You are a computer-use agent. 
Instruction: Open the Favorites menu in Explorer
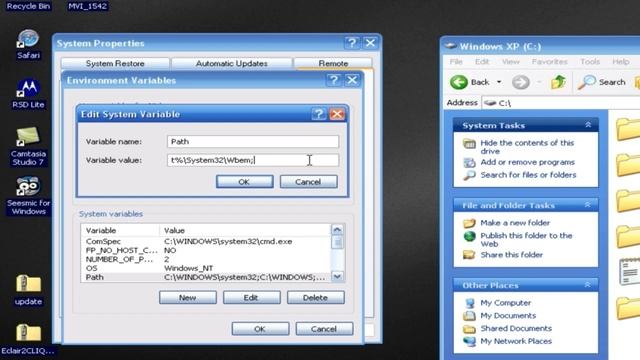pos(549,62)
